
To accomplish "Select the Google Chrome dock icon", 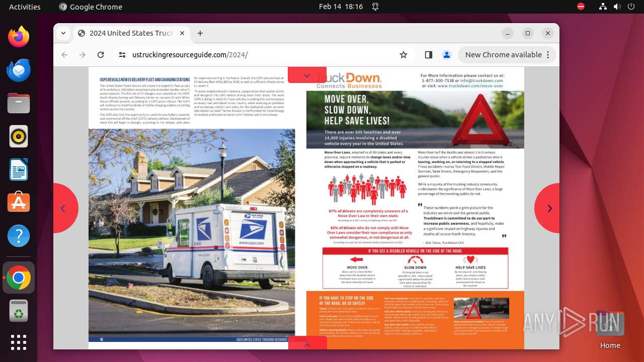I will [x=19, y=278].
